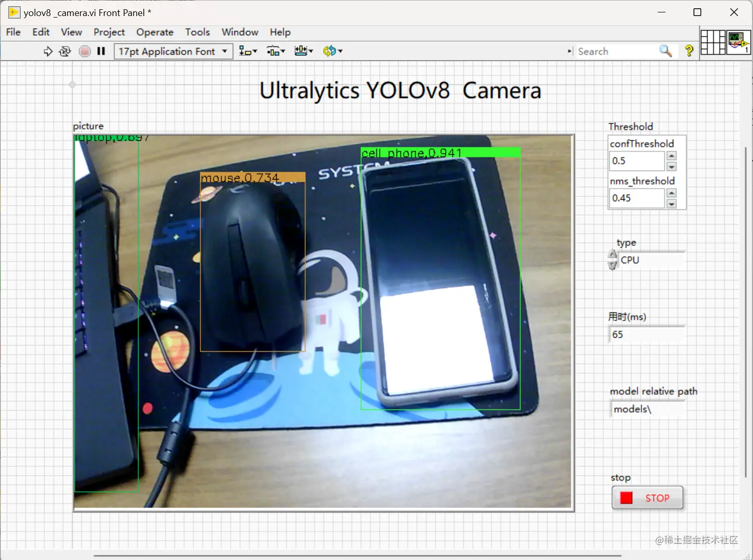Open the File menu
Screen dimensions: 753x560
point(13,32)
